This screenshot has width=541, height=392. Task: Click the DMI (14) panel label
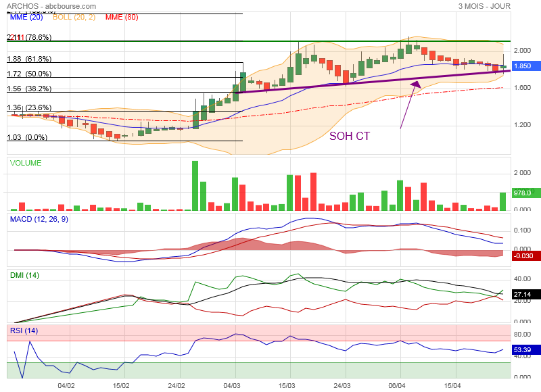point(24,275)
